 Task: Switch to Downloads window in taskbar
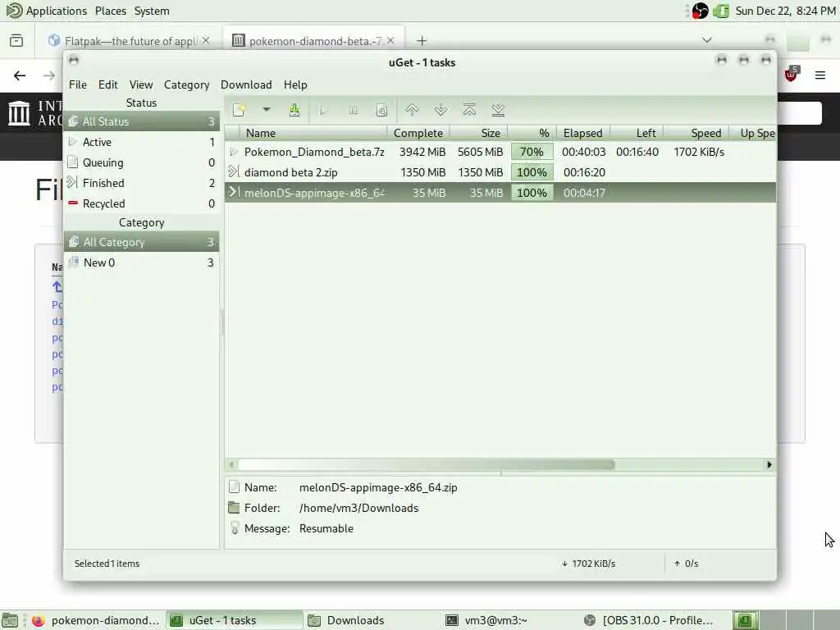pyautogui.click(x=372, y=620)
